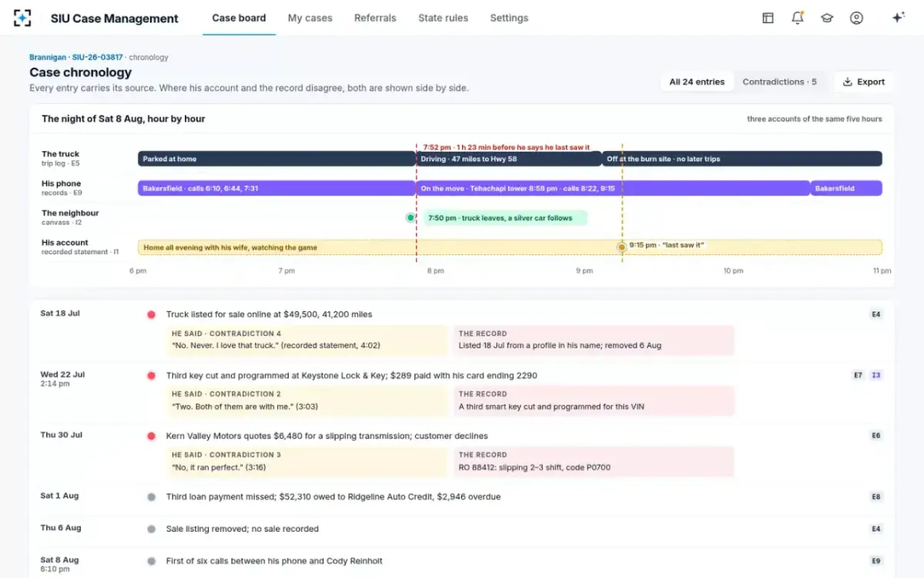Select the late-night Bakersfield phone segment
Image resolution: width=924 pixels, height=578 pixels.
tap(846, 188)
